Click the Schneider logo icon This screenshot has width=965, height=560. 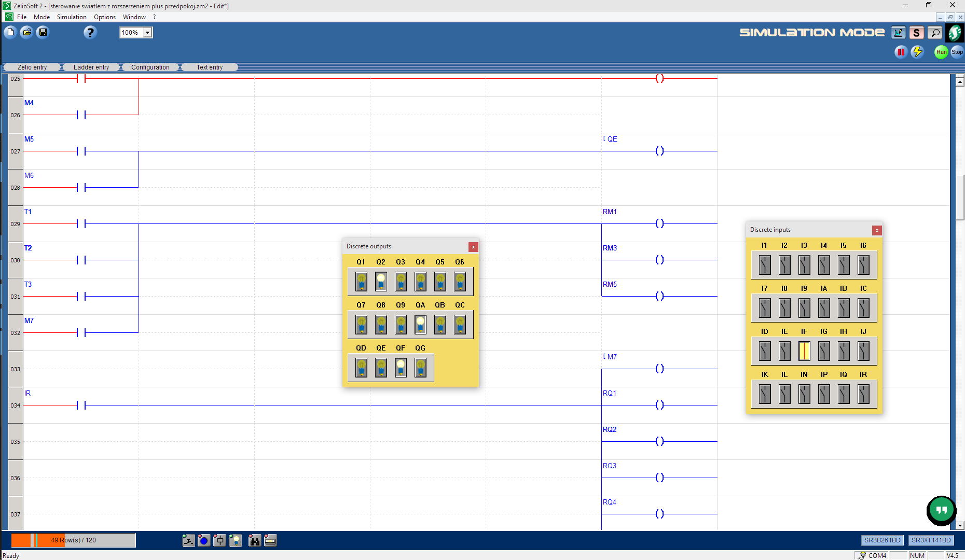tap(955, 33)
